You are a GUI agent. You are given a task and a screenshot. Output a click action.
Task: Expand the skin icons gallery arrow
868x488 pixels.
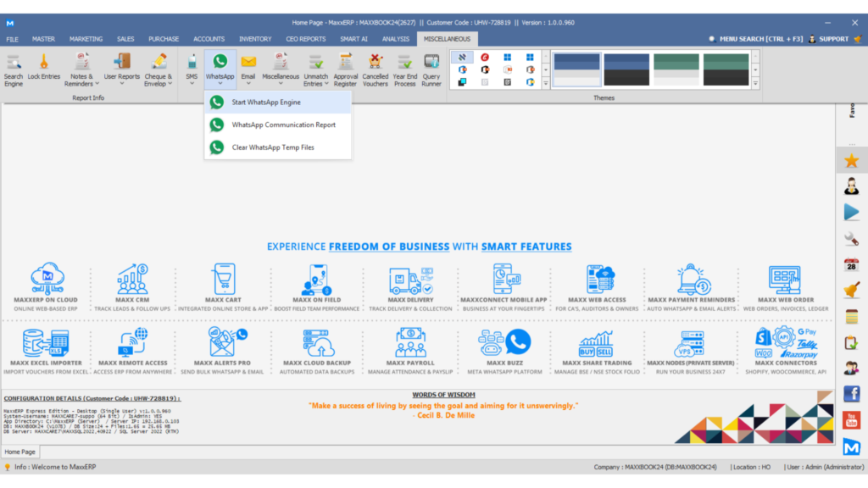pos(545,83)
